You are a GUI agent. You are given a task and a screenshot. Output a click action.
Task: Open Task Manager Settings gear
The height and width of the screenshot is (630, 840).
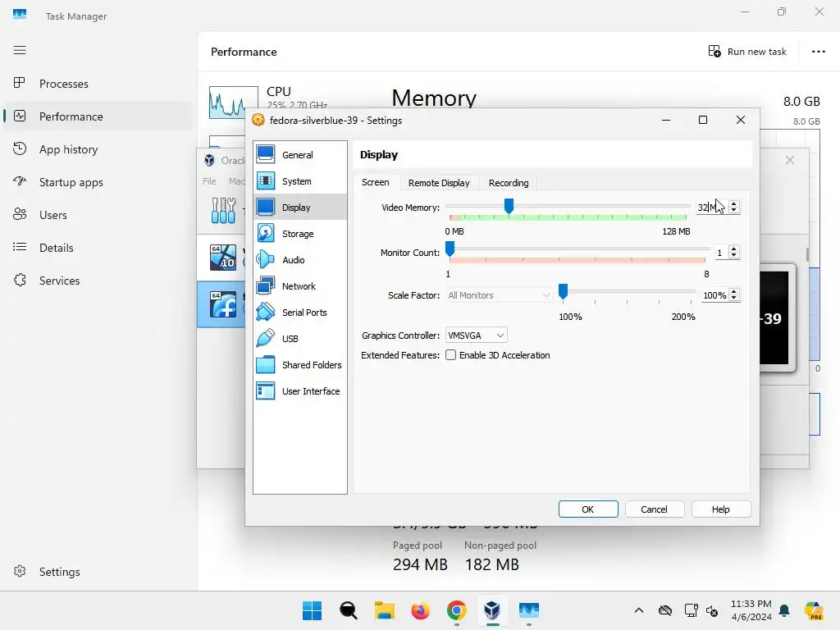click(x=20, y=571)
